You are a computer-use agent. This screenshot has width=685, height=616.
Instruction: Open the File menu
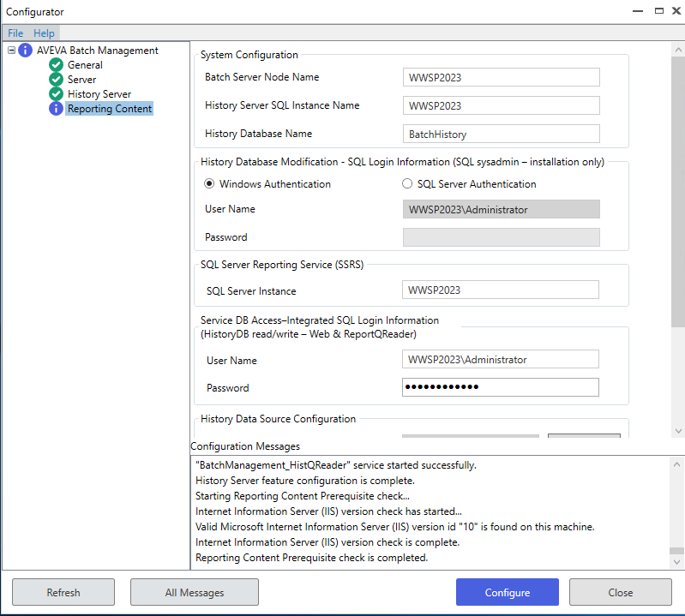pyautogui.click(x=15, y=33)
